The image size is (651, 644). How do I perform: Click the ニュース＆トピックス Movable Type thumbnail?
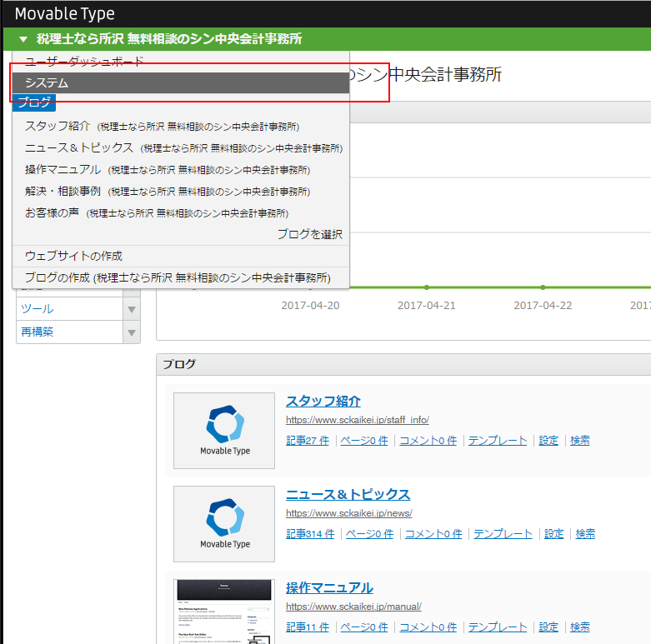(224, 524)
